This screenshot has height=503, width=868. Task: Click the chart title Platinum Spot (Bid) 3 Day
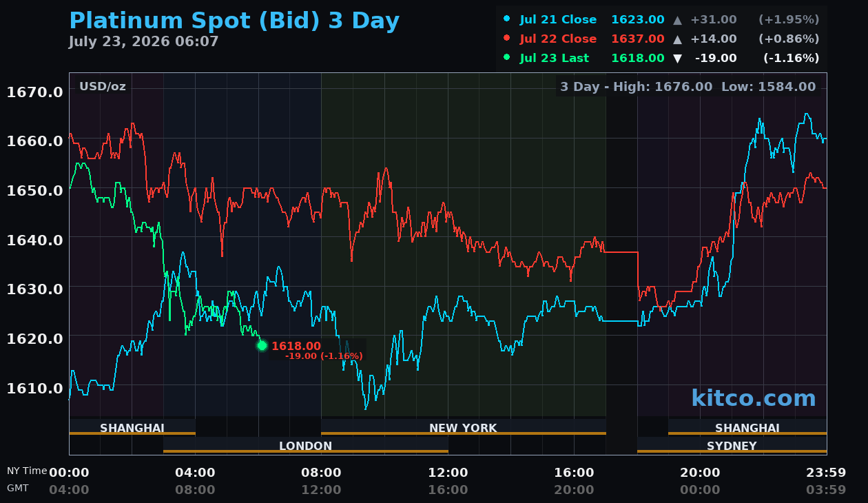234,21
